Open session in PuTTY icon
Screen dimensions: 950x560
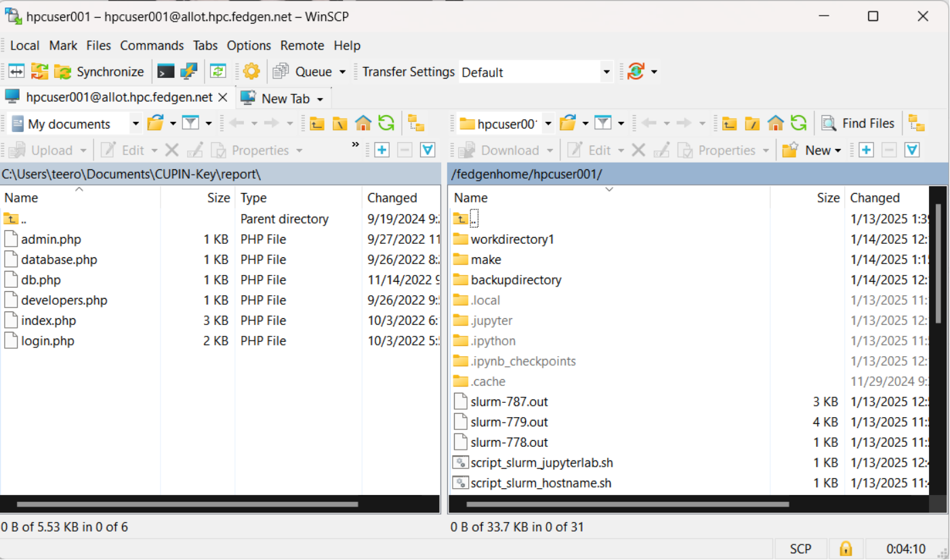point(188,71)
